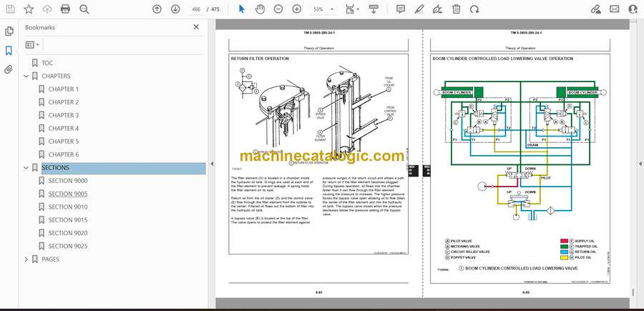Click the zoom out minus icon
Screen dimensions: 644x311
tap(278, 9)
